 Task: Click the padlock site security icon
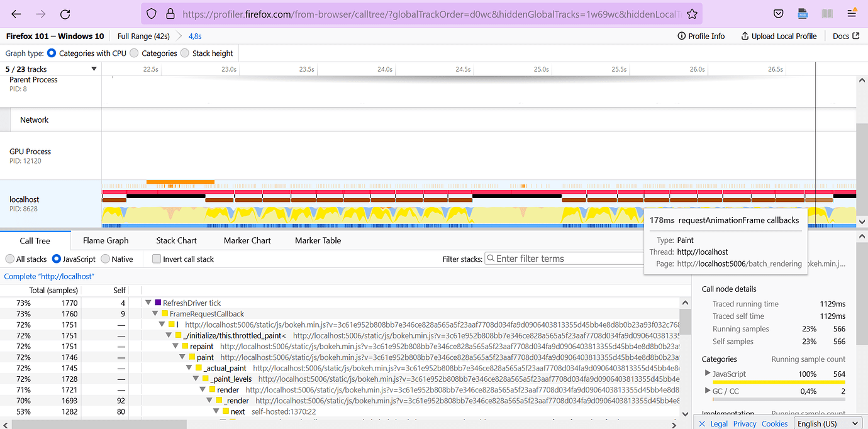click(x=170, y=14)
